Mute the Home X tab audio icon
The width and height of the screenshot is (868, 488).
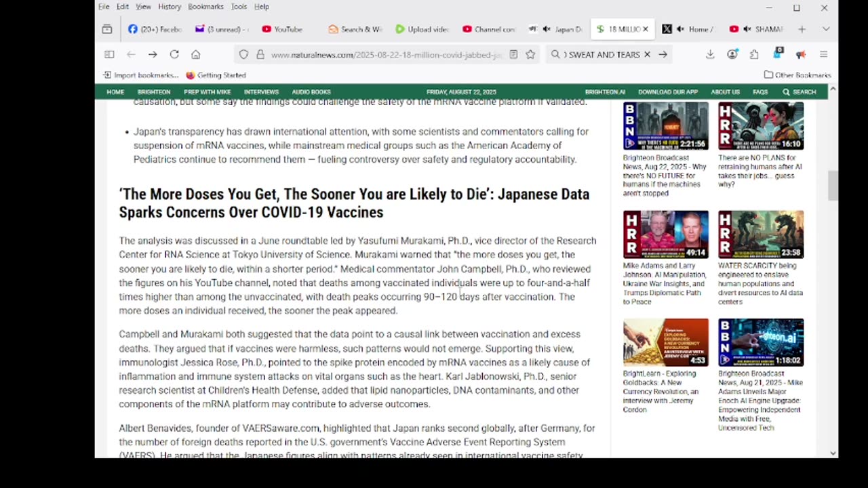pyautogui.click(x=681, y=29)
